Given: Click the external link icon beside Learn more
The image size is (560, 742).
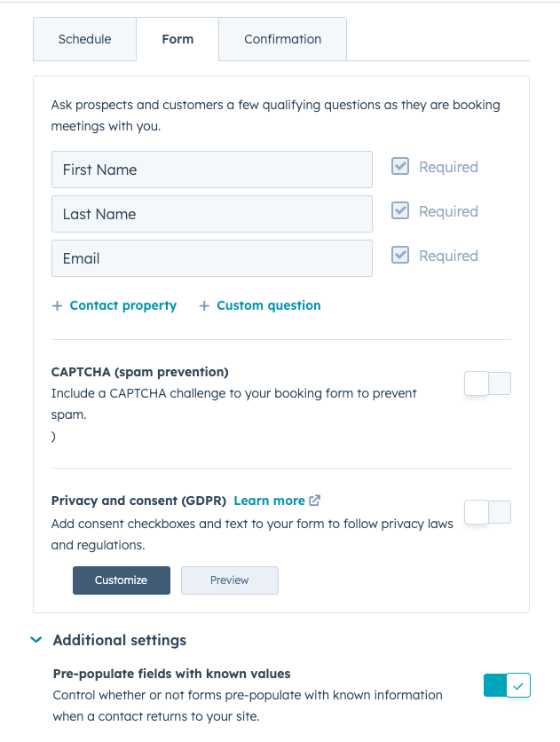Looking at the screenshot, I should [315, 501].
